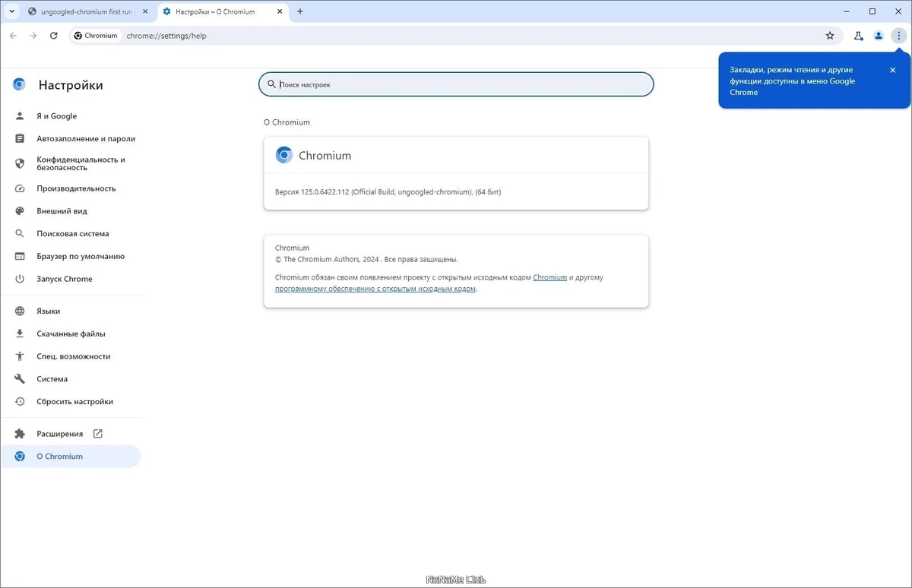Go forward with the forward arrow

33,36
